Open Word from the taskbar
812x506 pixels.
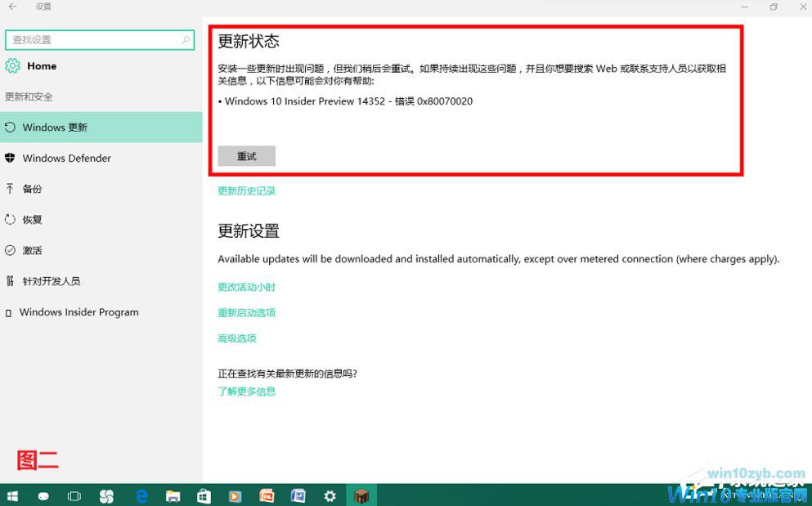click(x=298, y=495)
